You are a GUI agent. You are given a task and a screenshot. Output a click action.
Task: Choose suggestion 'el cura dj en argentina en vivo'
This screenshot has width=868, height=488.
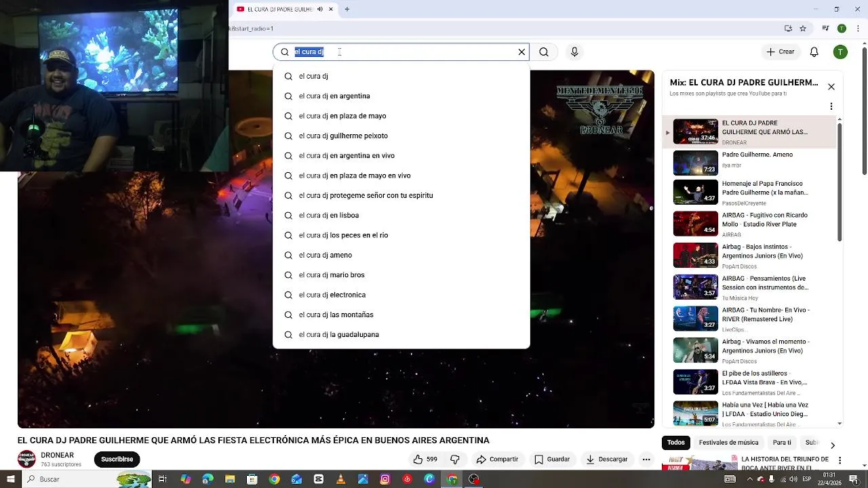pyautogui.click(x=401, y=156)
